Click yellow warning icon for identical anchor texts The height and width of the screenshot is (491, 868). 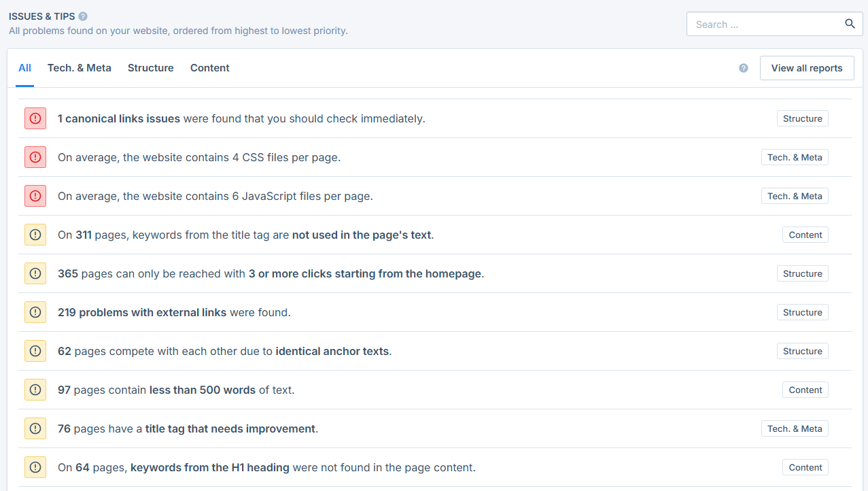[35, 351]
